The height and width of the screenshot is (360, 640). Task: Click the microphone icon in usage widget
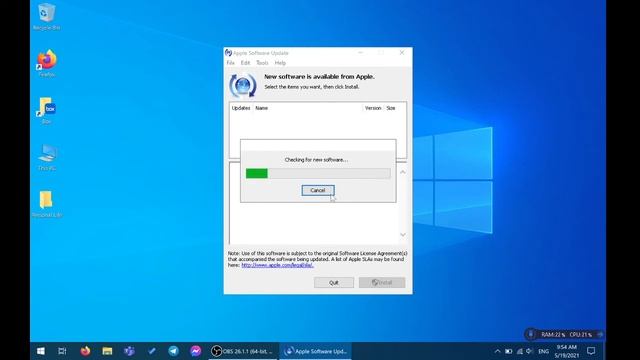(531, 334)
